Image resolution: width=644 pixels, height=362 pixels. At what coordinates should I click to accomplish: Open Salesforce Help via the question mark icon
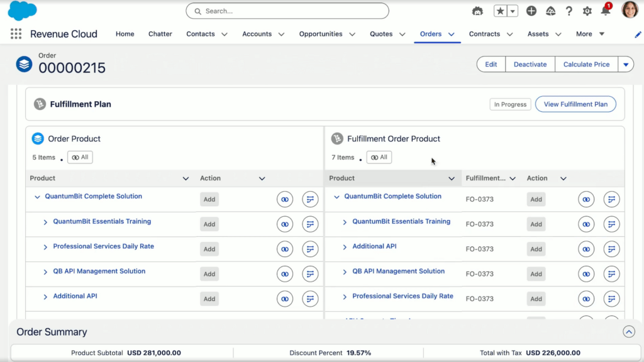point(568,11)
